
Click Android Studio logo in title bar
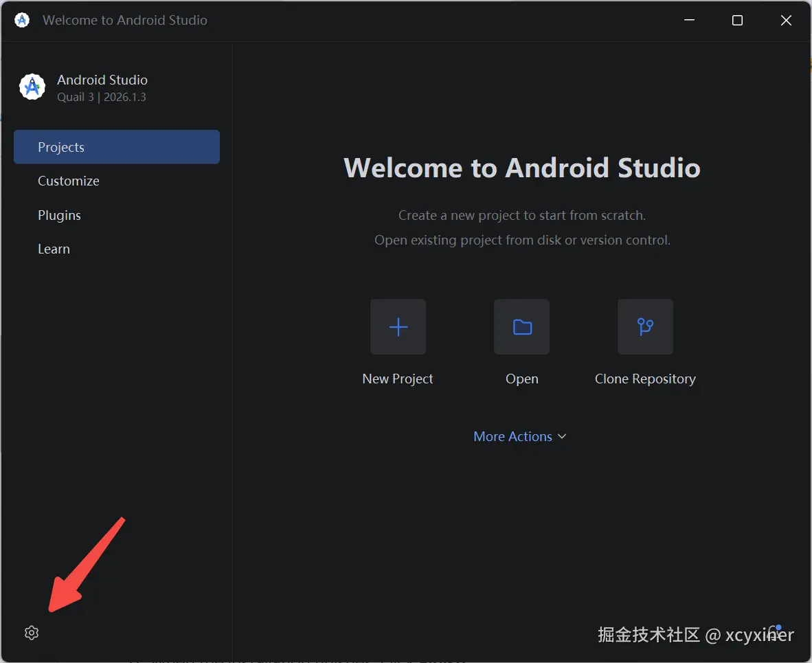pyautogui.click(x=22, y=20)
